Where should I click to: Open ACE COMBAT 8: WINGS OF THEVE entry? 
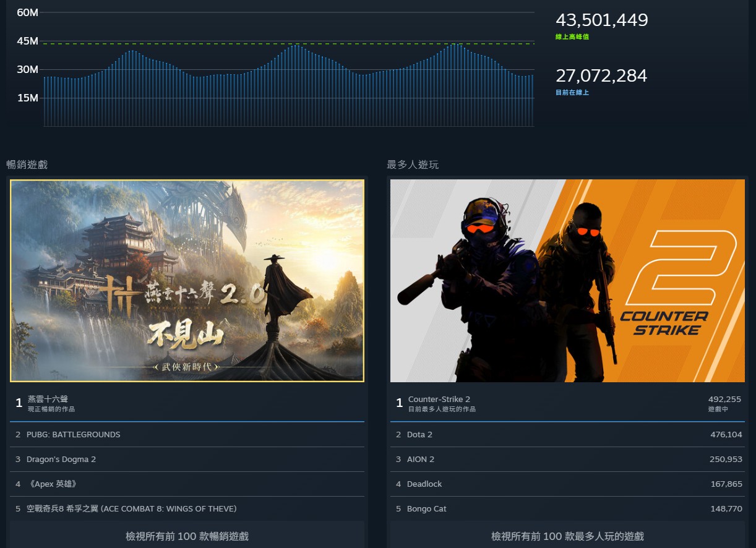pos(187,509)
